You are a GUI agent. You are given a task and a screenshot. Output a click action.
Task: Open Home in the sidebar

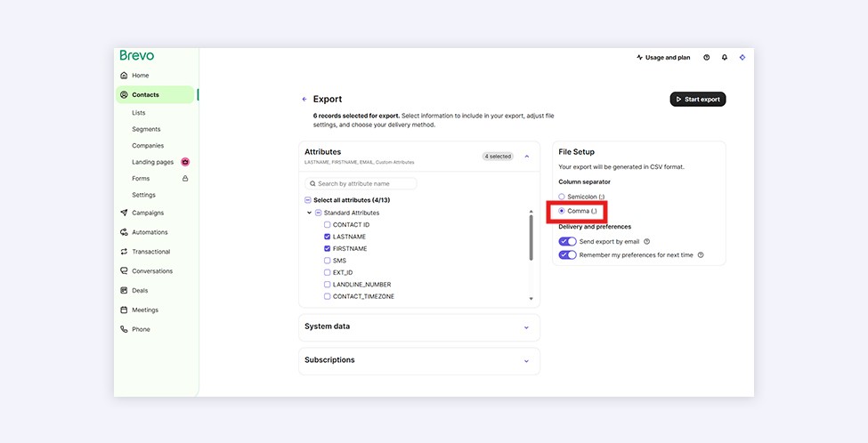pos(140,76)
